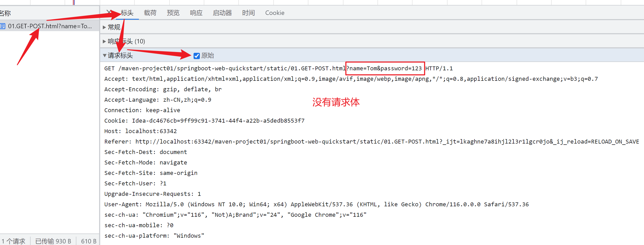Click the Sec-Fetch-Mode: navigate line
This screenshot has height=245, width=644.
coord(146,162)
